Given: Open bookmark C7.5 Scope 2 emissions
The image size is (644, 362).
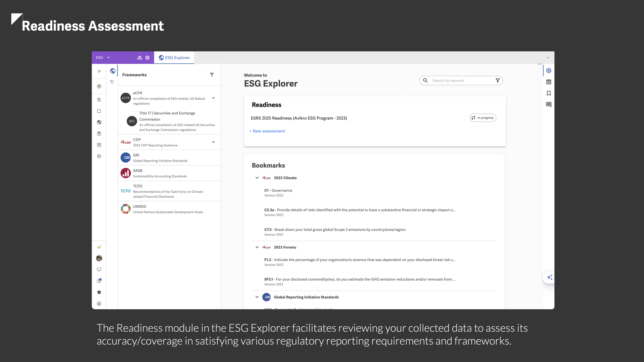Looking at the screenshot, I should coord(335,232).
